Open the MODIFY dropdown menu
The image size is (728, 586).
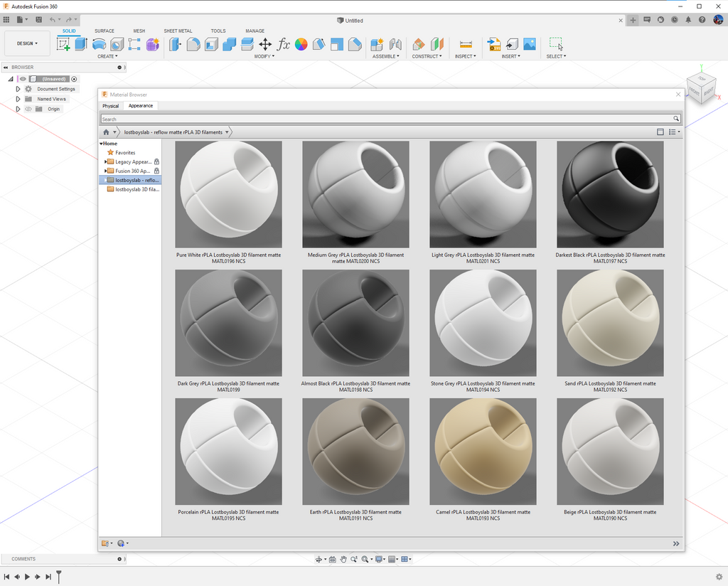coord(264,56)
